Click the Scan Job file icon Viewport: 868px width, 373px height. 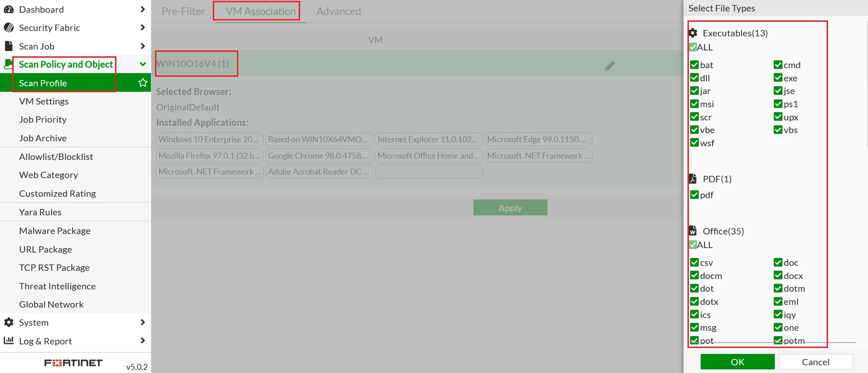[x=8, y=46]
